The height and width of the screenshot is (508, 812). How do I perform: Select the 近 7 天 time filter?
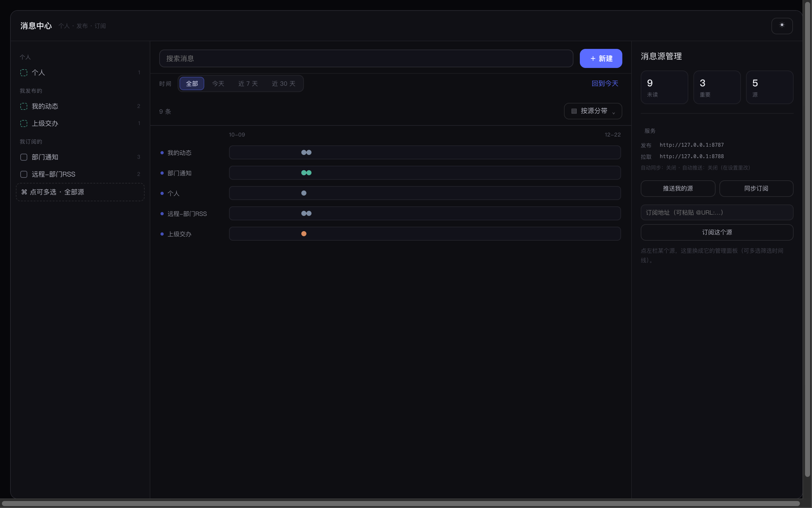tap(248, 83)
